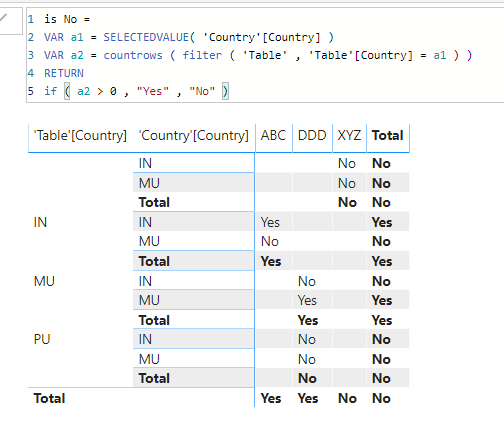Screen dimensions: 504x427
Task: Click the RETURN keyword on line 4
Action: click(64, 73)
